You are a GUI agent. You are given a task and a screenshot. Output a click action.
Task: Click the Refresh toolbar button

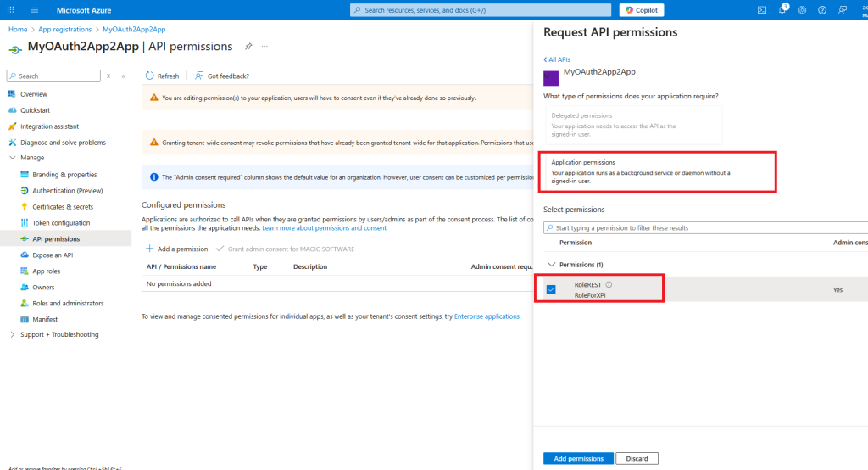tap(163, 76)
